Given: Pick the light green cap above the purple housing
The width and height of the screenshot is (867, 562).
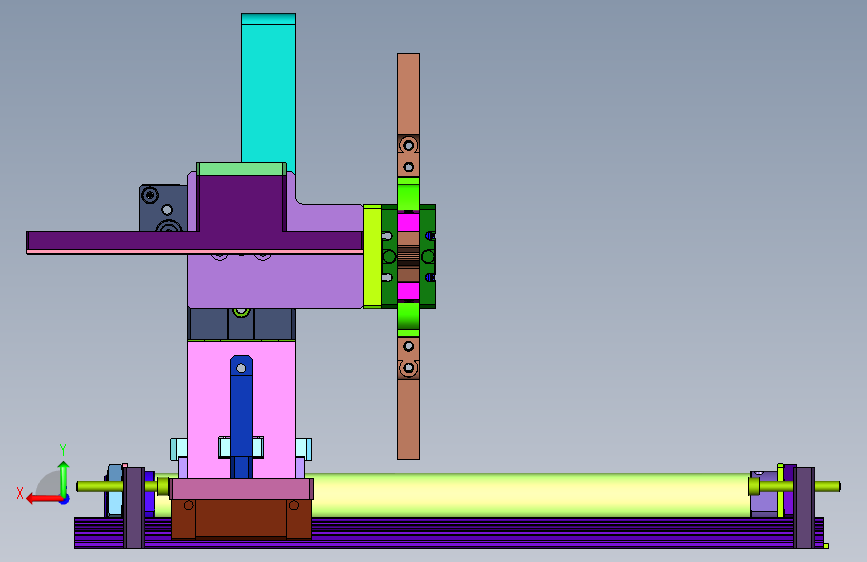Looking at the screenshot, I should coord(241,169).
